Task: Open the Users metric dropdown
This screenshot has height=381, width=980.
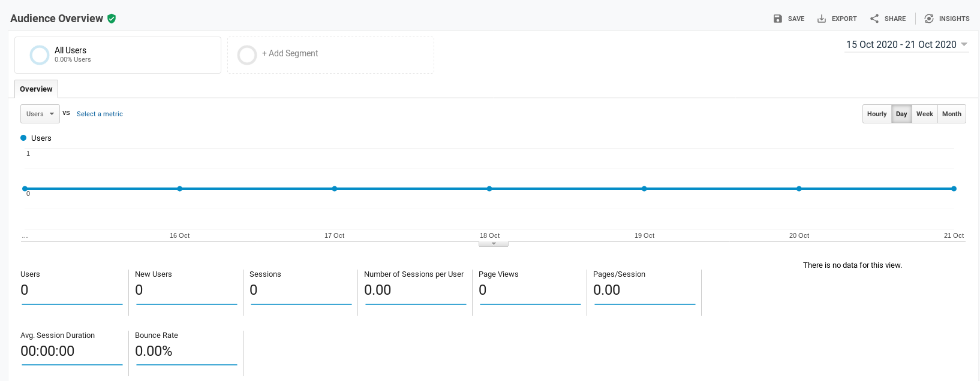Action: coord(40,114)
